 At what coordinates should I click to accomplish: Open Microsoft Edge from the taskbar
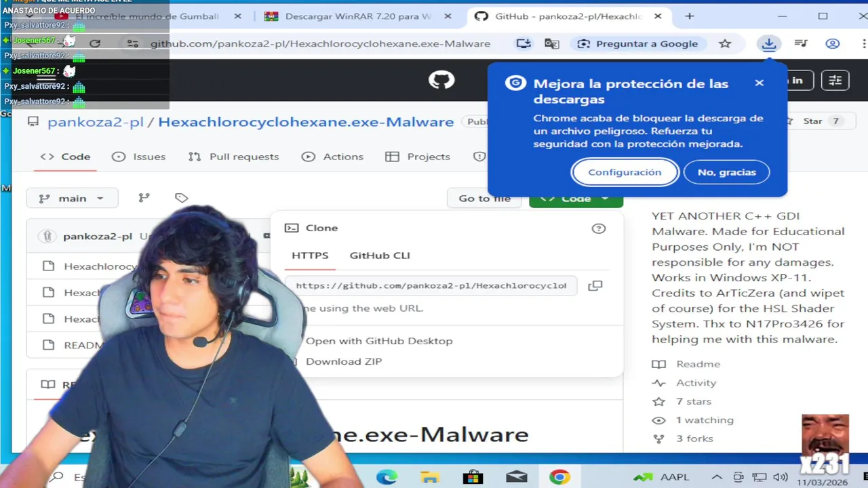tap(387, 477)
